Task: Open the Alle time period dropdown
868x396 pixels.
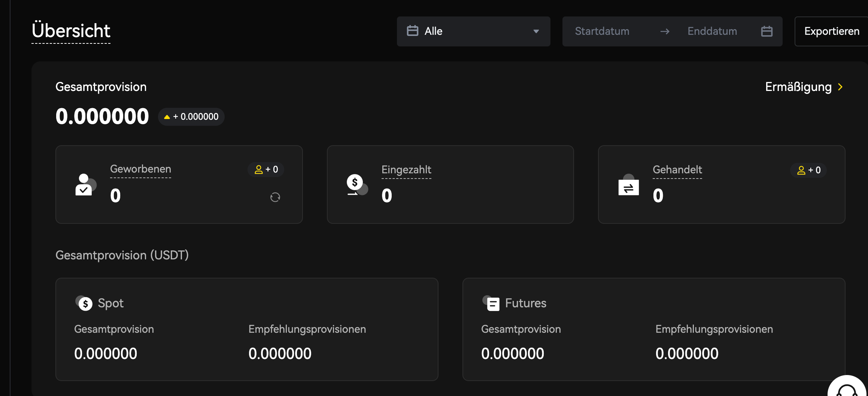Action: [x=473, y=31]
